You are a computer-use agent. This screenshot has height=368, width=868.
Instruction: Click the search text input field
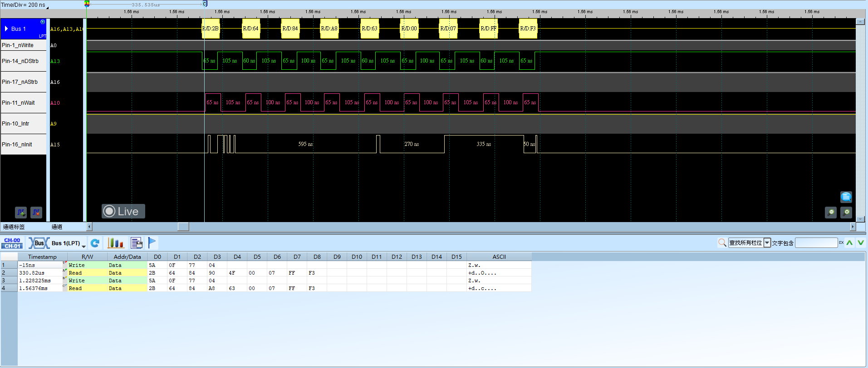tap(816, 243)
